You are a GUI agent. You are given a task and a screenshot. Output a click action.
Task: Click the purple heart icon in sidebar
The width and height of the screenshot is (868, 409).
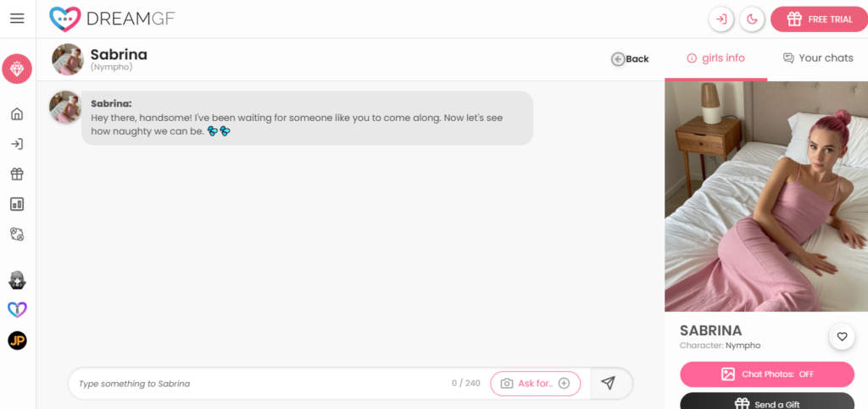point(17,310)
